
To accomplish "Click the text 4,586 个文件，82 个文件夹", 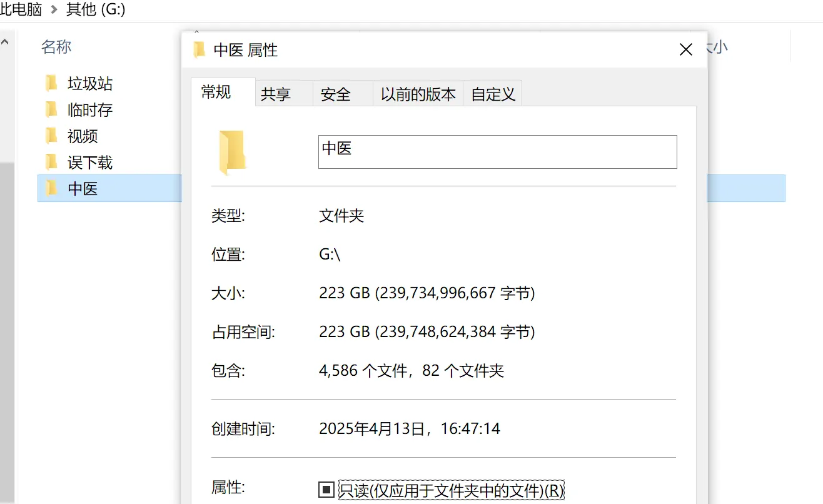I will [411, 370].
